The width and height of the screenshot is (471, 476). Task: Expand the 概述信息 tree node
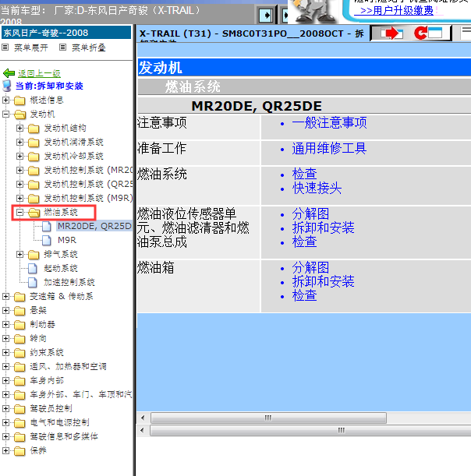(5, 100)
